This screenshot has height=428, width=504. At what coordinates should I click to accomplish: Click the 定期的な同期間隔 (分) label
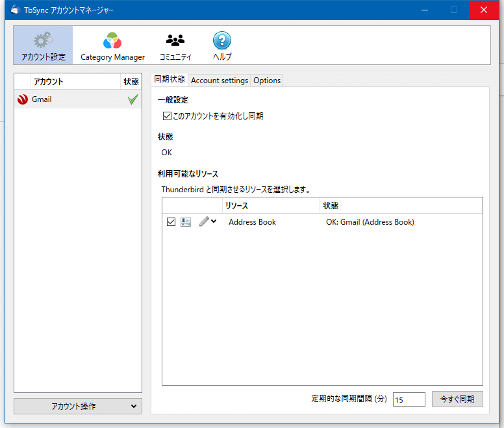click(x=349, y=399)
